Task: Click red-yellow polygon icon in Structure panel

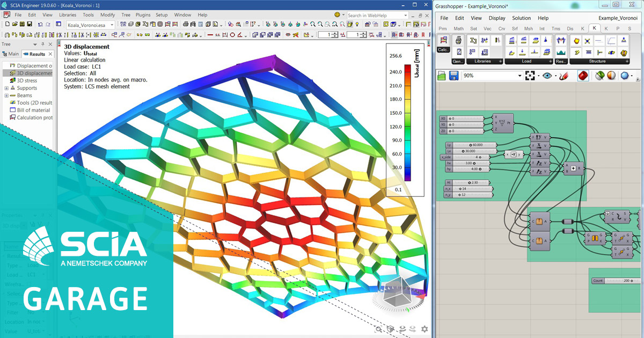Action: pos(577,40)
